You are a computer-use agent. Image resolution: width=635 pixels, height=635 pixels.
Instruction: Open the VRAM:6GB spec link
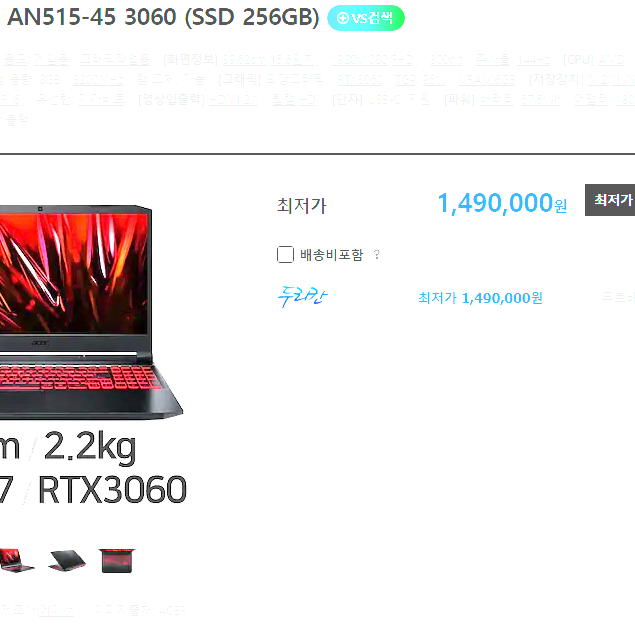point(487,80)
